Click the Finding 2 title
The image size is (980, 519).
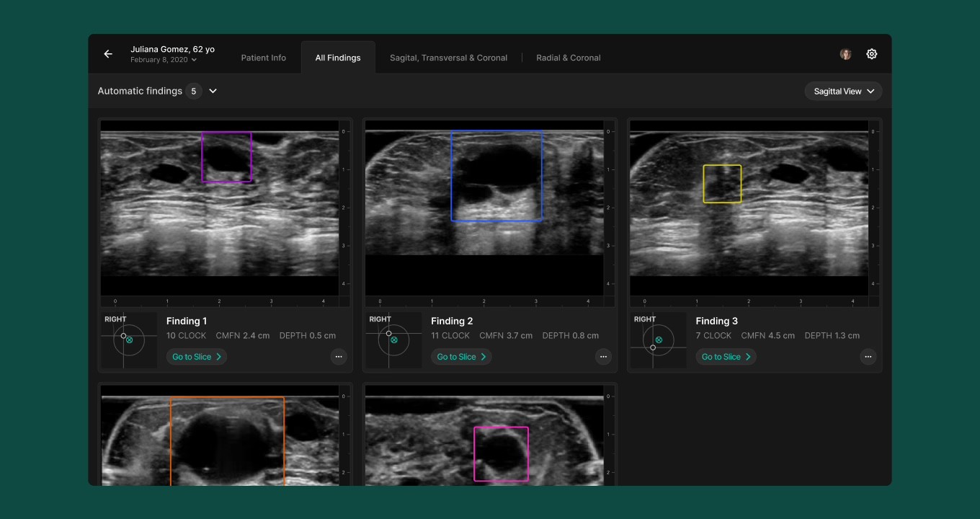[452, 321]
